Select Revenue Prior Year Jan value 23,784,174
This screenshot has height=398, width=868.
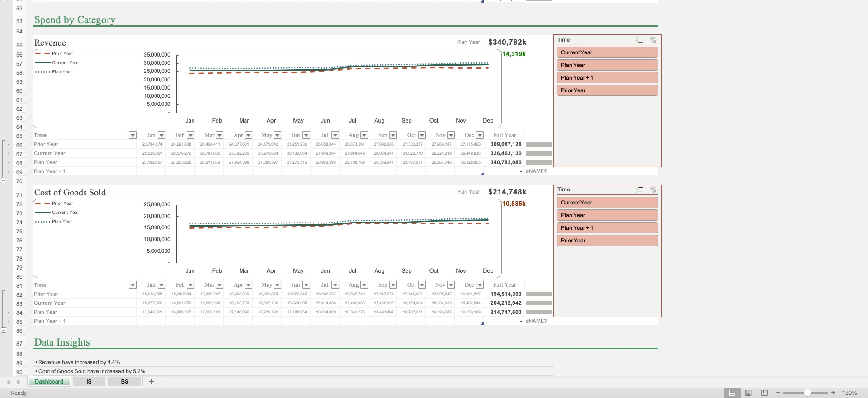pyautogui.click(x=152, y=144)
